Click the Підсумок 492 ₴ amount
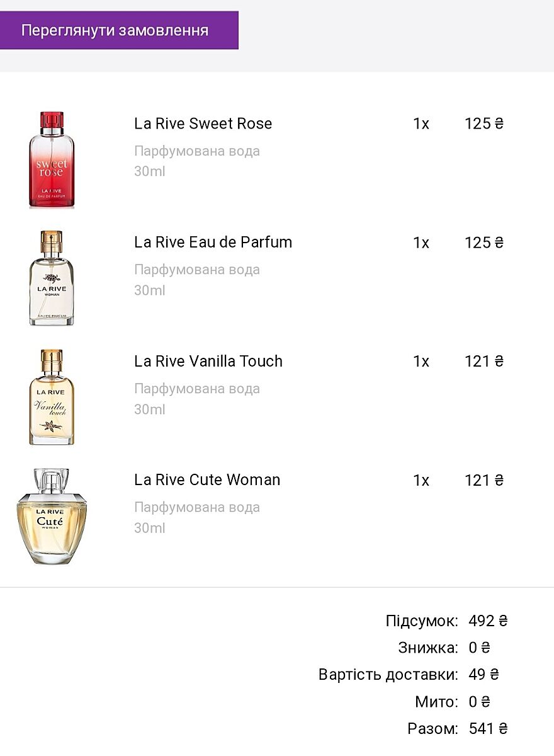This screenshot has width=554, height=756. (x=488, y=621)
